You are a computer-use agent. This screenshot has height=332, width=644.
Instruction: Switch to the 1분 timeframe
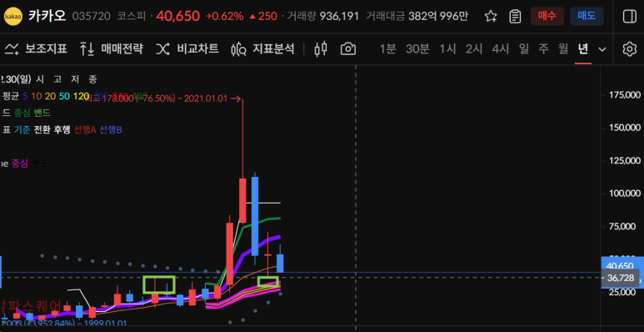click(387, 49)
